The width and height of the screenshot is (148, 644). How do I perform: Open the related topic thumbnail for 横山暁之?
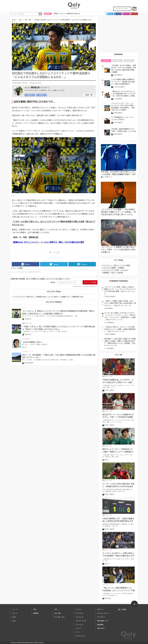tap(16, 329)
